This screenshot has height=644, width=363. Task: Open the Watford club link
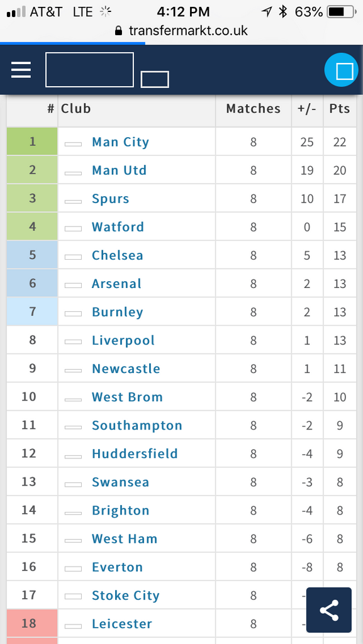point(118,226)
